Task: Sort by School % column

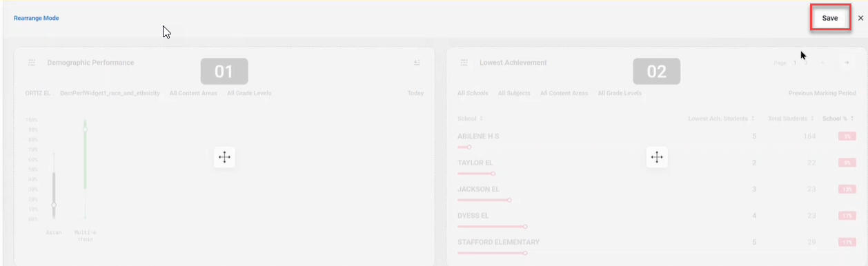Action: tap(838, 119)
